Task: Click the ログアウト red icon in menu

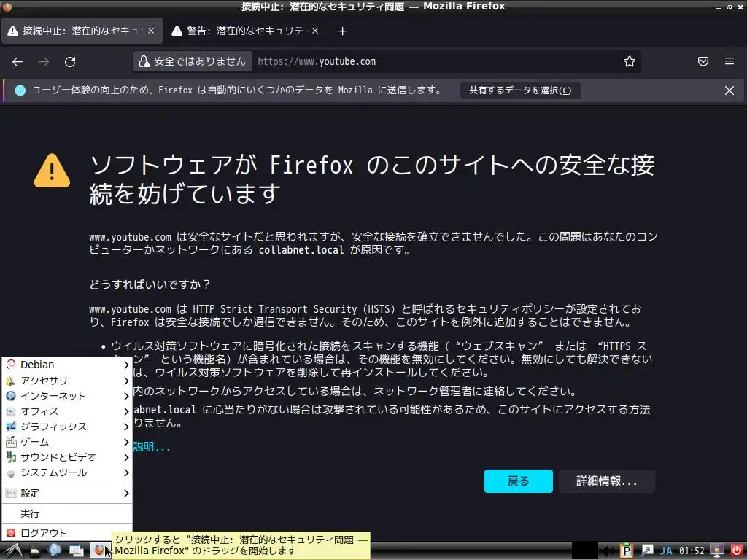Action: 11,533
